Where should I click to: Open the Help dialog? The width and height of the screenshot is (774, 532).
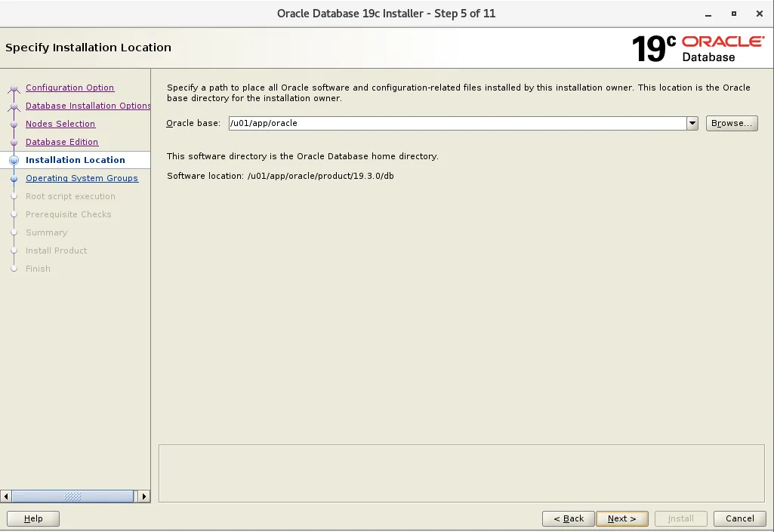[32, 518]
